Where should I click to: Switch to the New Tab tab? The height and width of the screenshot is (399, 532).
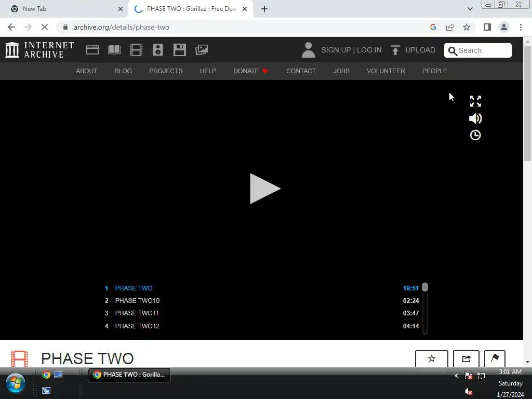[x=64, y=9]
